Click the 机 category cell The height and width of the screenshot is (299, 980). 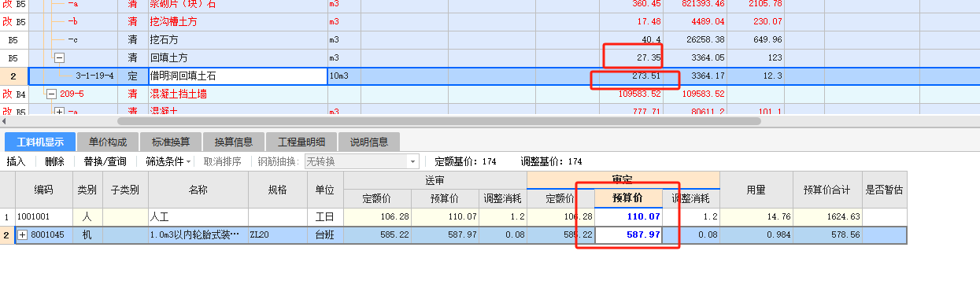[87, 234]
